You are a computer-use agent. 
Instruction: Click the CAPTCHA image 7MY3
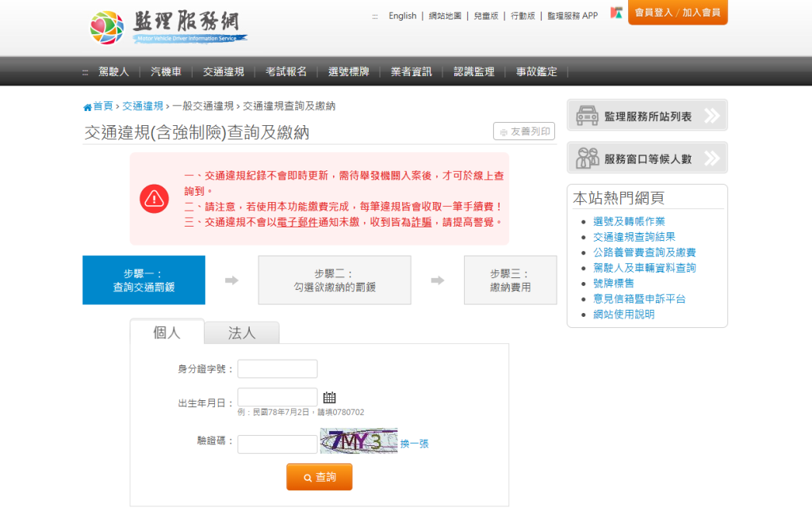click(x=358, y=441)
